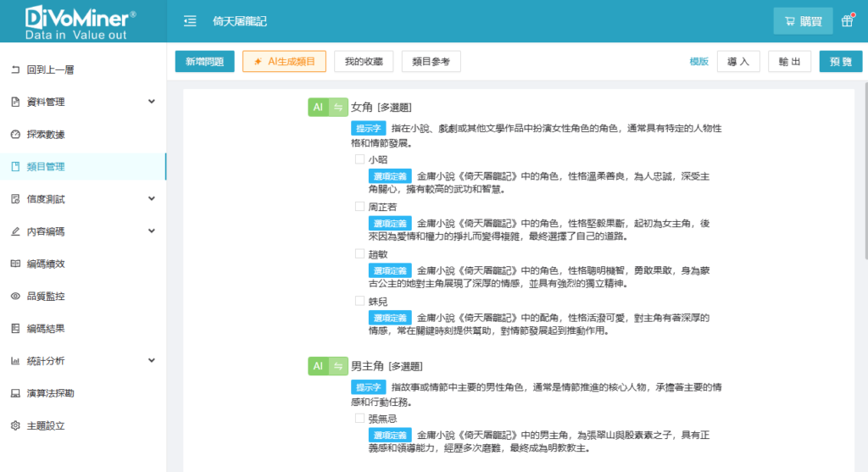Tick the 趙敏 checkbox
Screen dimensions: 868x472
click(359, 253)
